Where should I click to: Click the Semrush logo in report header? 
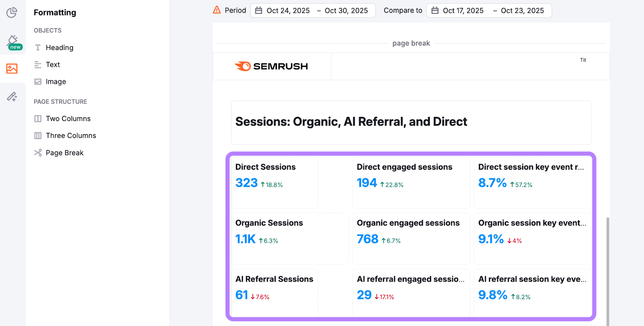point(271,66)
